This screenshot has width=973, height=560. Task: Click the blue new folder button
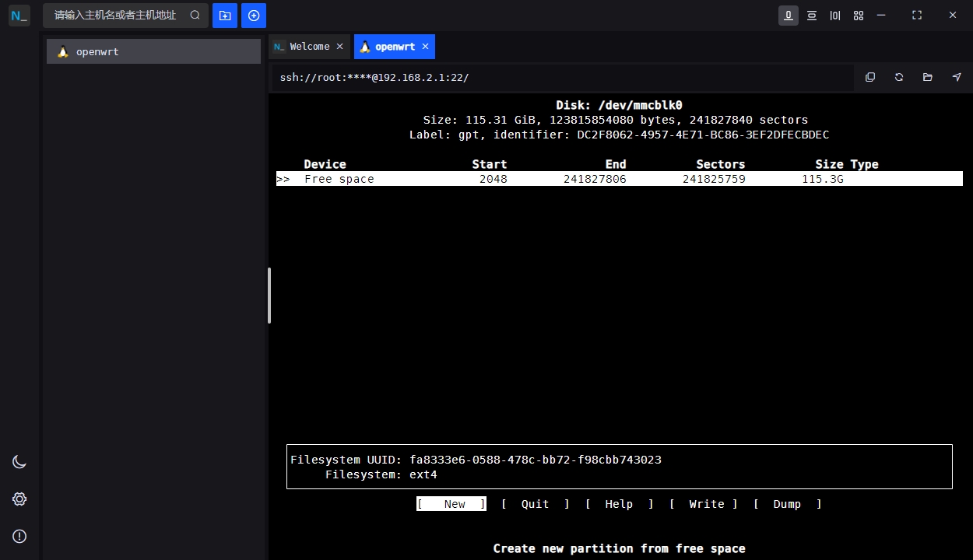[x=225, y=16]
